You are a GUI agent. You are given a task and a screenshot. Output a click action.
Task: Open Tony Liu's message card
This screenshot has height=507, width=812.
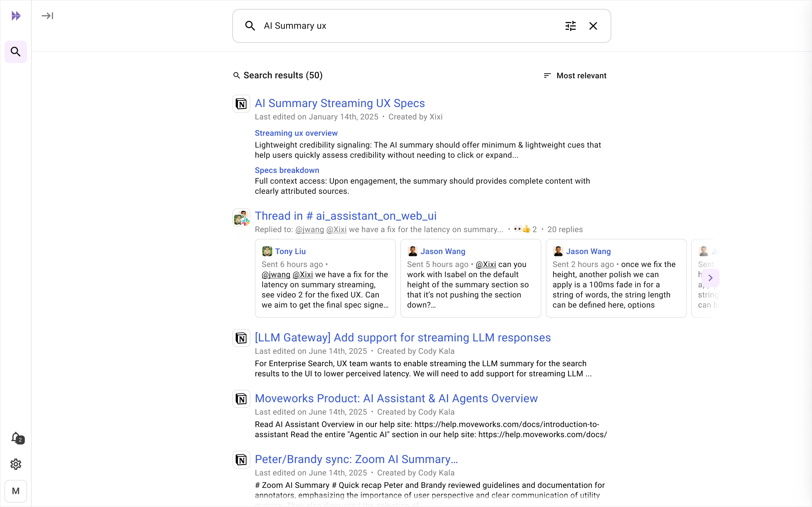(325, 278)
